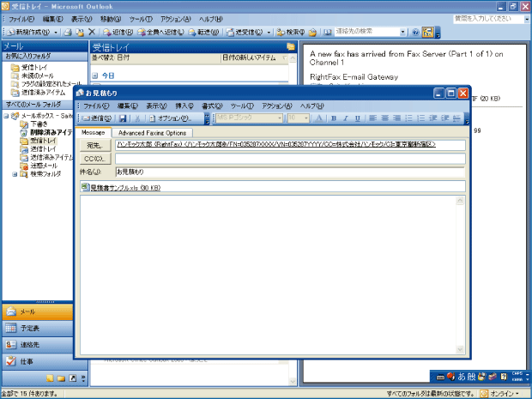The image size is (532, 399).
Task: Open the Address Book icon in Outlook toolbar
Action: point(327,33)
